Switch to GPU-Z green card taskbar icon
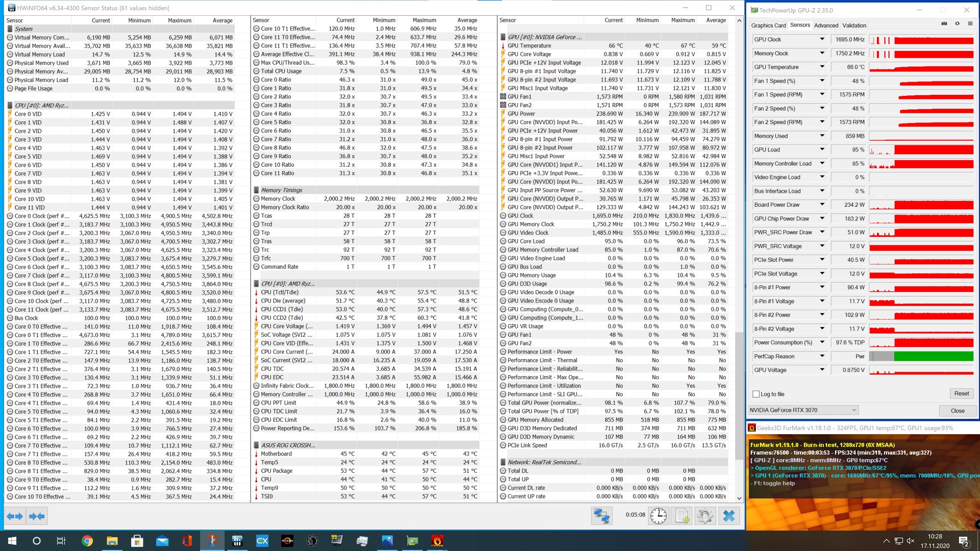 point(412,541)
